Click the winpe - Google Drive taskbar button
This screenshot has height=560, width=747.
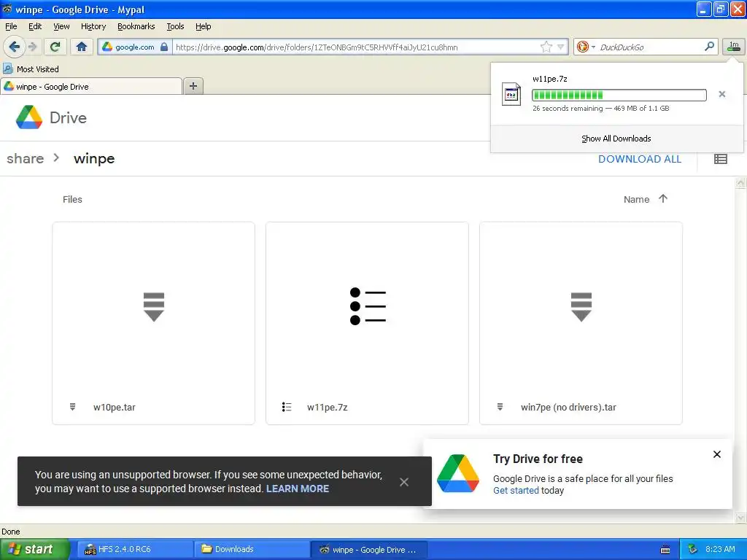[x=368, y=549]
